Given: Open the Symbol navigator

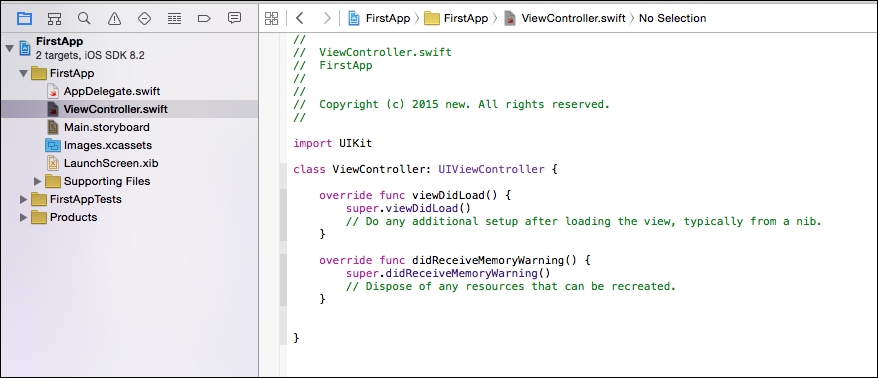Looking at the screenshot, I should (x=54, y=18).
